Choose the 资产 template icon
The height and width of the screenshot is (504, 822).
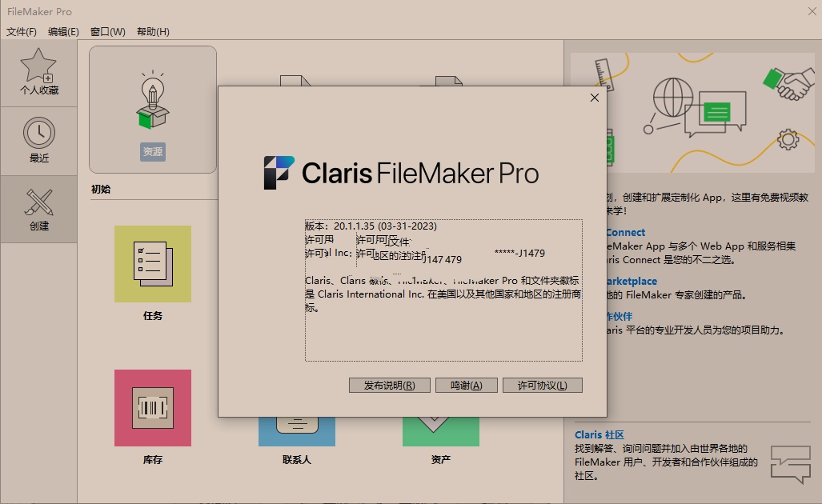pos(441,432)
